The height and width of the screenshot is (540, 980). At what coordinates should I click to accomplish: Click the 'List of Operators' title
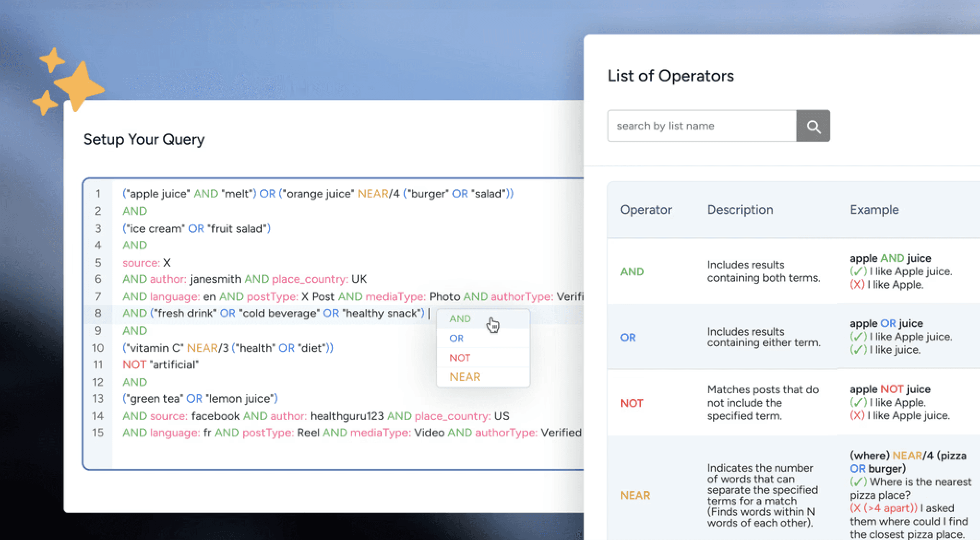(x=670, y=76)
